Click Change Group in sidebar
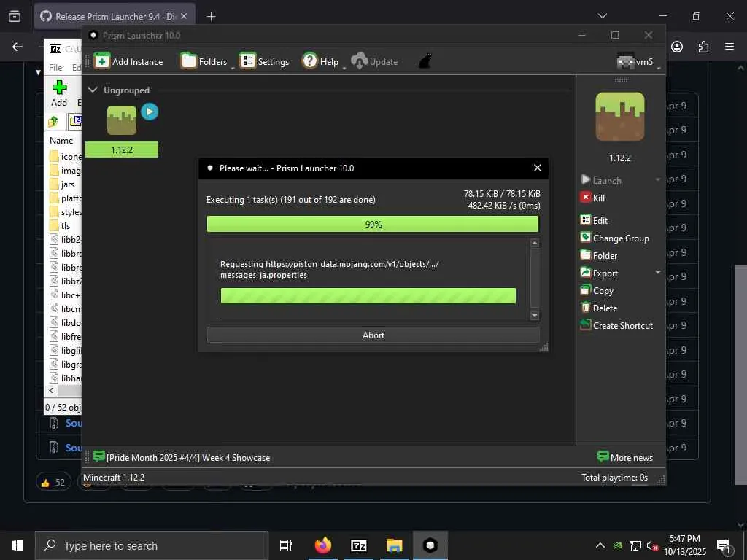This screenshot has width=747, height=560. click(x=614, y=238)
